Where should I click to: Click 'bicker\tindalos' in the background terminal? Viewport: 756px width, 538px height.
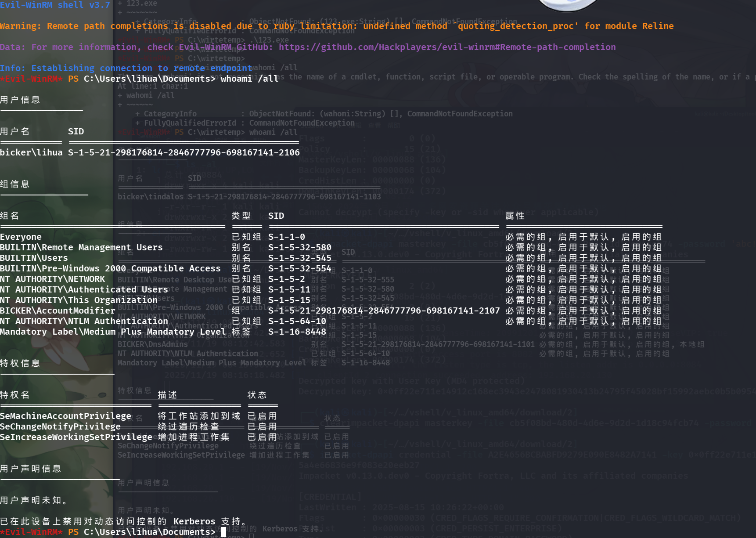151,197
